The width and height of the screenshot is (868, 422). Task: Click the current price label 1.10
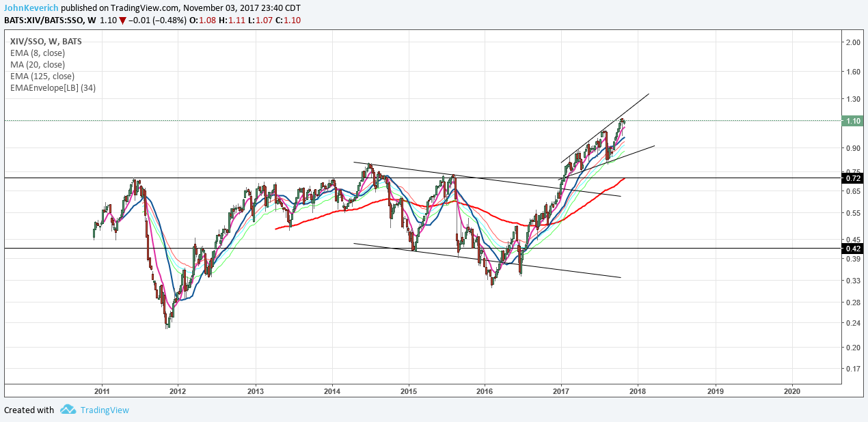point(852,121)
